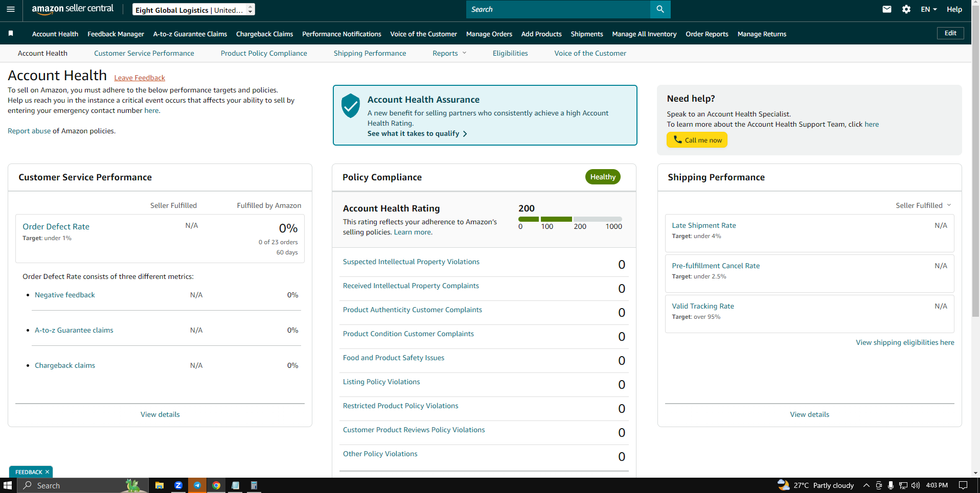Image resolution: width=980 pixels, height=493 pixels.
Task: Open the Chargeback claims metric link
Action: [x=65, y=365]
